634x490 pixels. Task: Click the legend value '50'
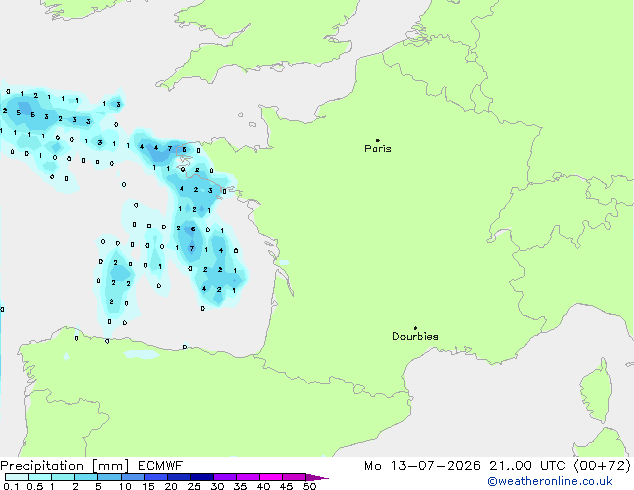click(x=309, y=486)
